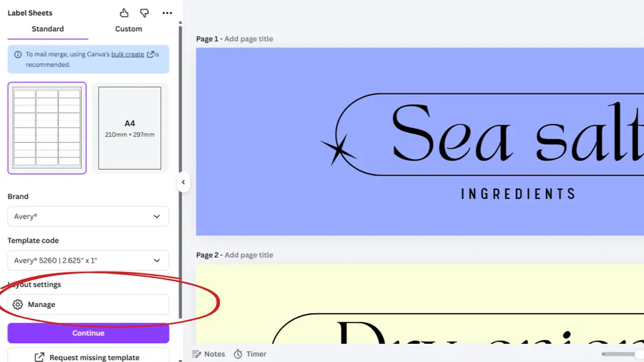Open the Template code dropdown Avery 5260

tap(89, 260)
